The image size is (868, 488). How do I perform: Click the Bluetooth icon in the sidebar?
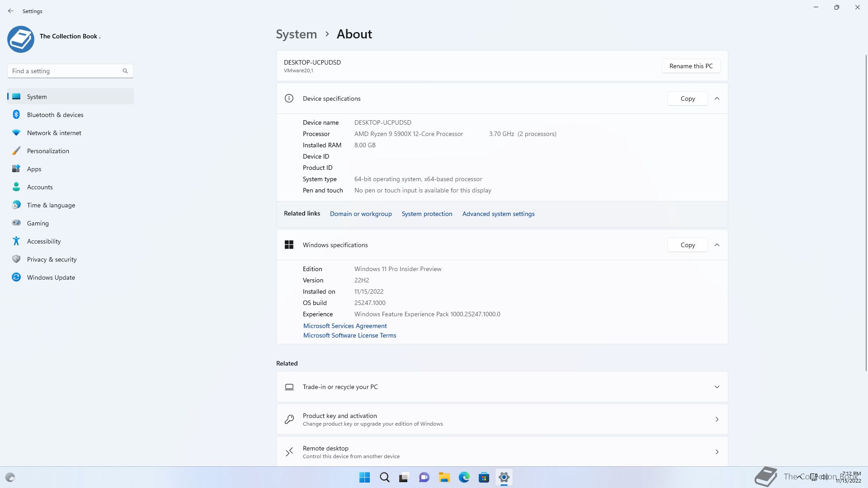coord(16,115)
